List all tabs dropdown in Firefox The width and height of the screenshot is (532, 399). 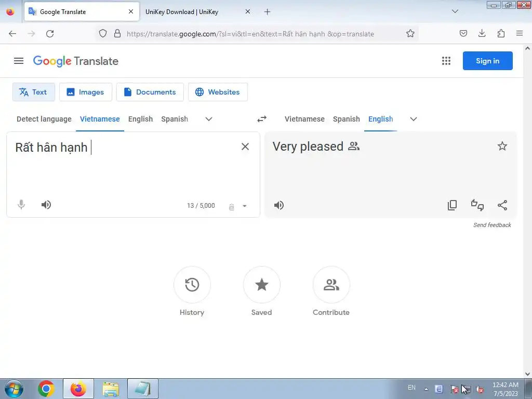[x=455, y=11]
